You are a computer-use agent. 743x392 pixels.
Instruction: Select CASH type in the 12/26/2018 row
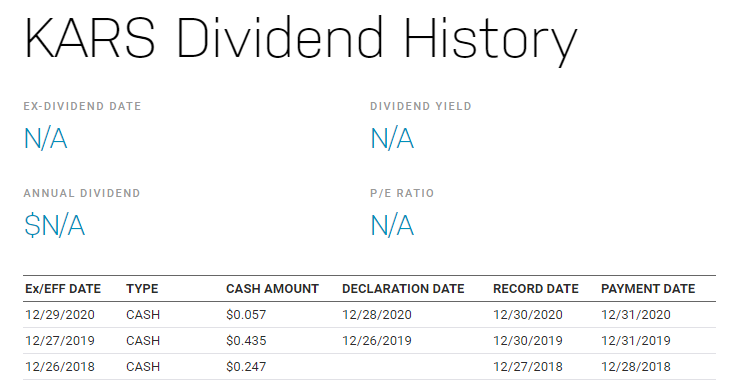coord(143,367)
